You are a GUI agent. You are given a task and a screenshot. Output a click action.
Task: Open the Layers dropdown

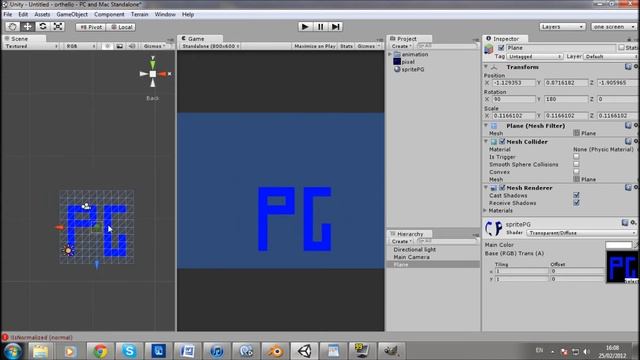pyautogui.click(x=562, y=27)
